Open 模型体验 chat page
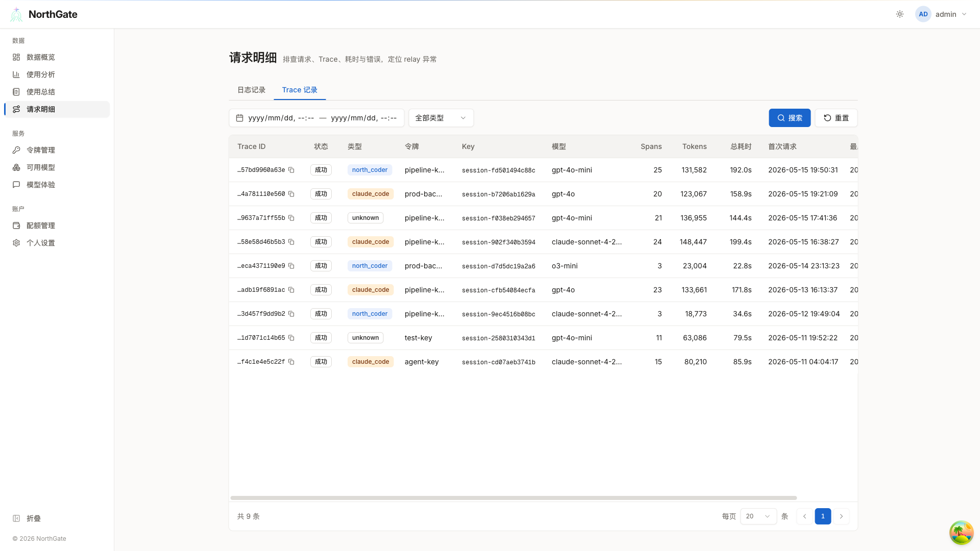Screen dimensions: 980x551 [x=57, y=185]
